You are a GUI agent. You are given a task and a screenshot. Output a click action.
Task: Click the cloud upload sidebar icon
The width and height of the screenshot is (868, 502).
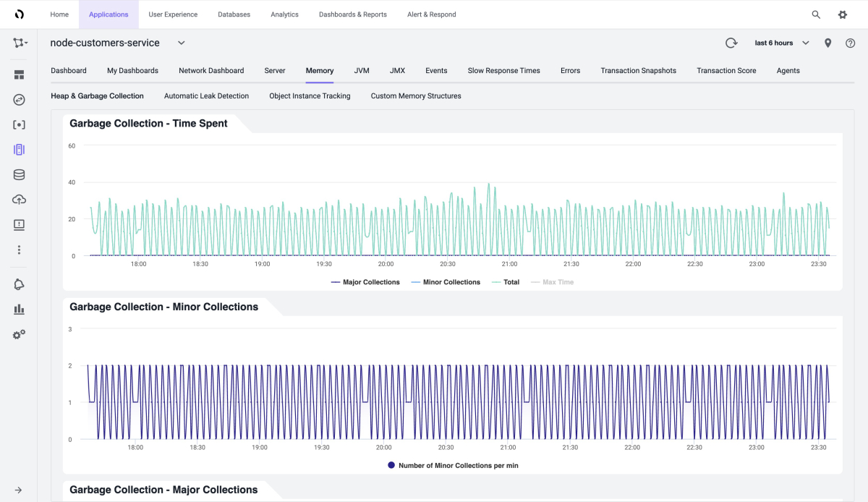point(19,200)
